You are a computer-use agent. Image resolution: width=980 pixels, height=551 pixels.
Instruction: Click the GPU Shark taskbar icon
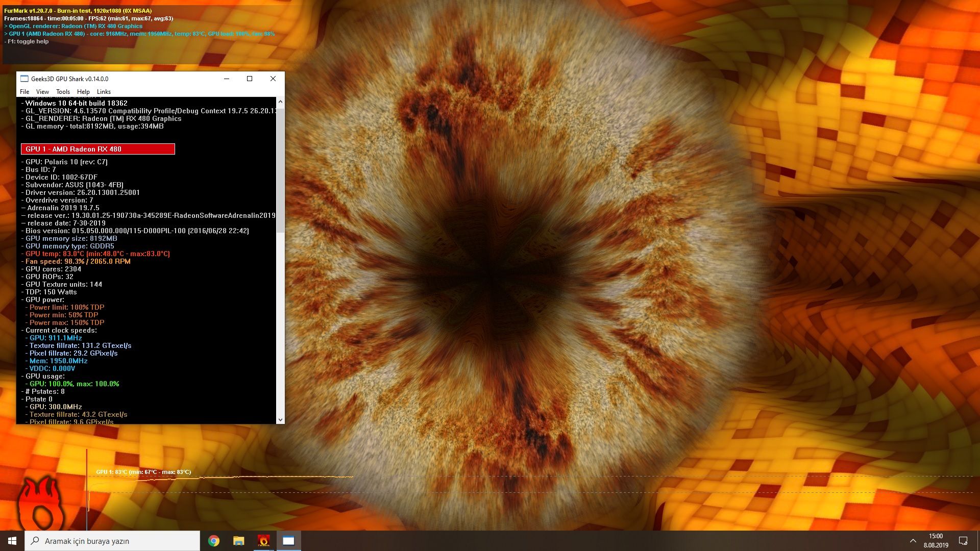tap(288, 541)
